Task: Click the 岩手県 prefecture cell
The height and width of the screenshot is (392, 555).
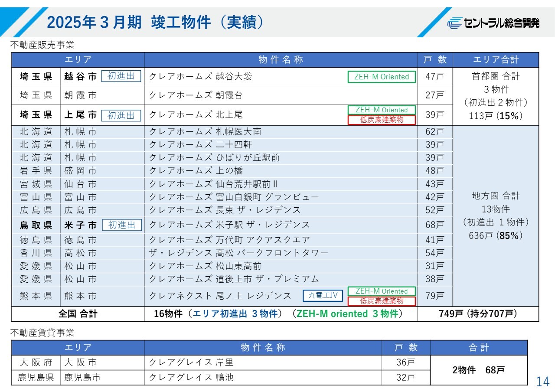Action: [36, 171]
